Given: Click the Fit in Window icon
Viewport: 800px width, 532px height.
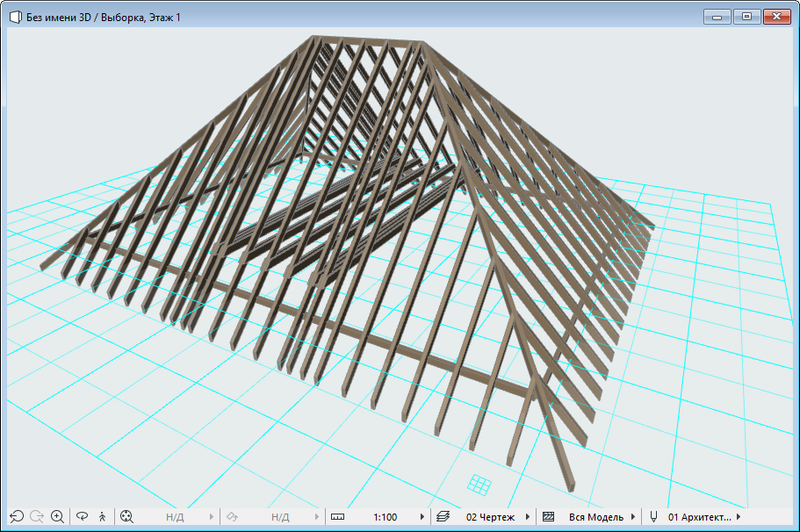Looking at the screenshot, I should pos(126,517).
